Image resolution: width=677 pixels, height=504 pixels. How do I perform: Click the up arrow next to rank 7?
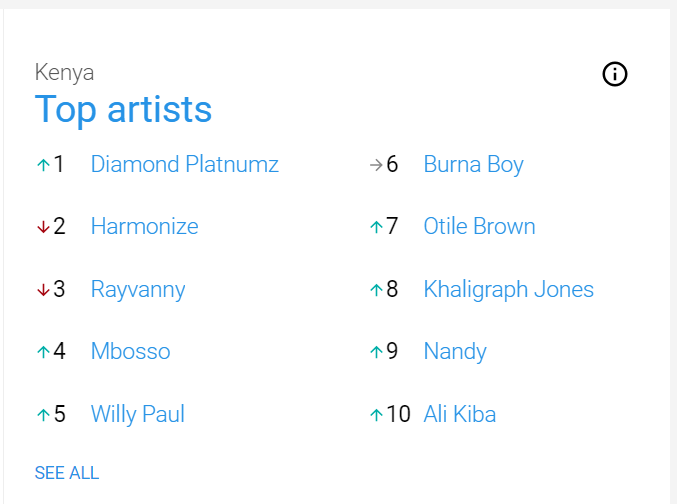coord(376,227)
